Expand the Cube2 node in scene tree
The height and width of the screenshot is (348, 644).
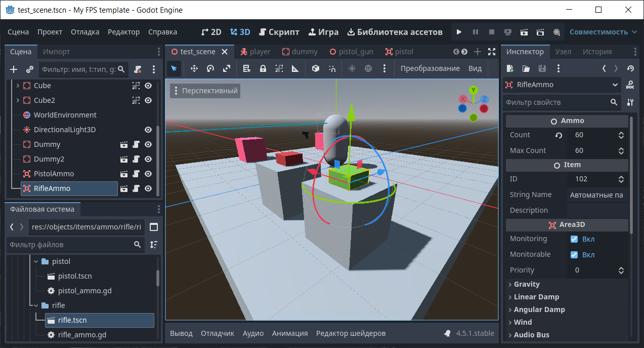[x=18, y=100]
